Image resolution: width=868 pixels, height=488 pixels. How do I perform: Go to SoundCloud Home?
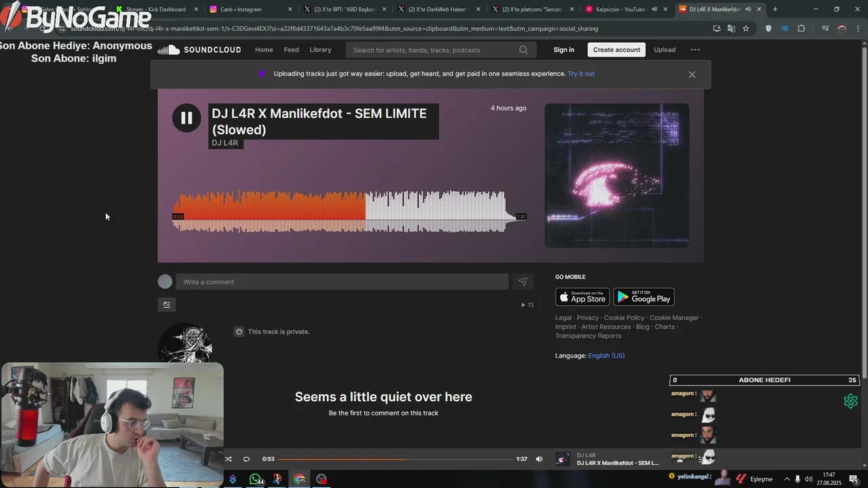264,50
